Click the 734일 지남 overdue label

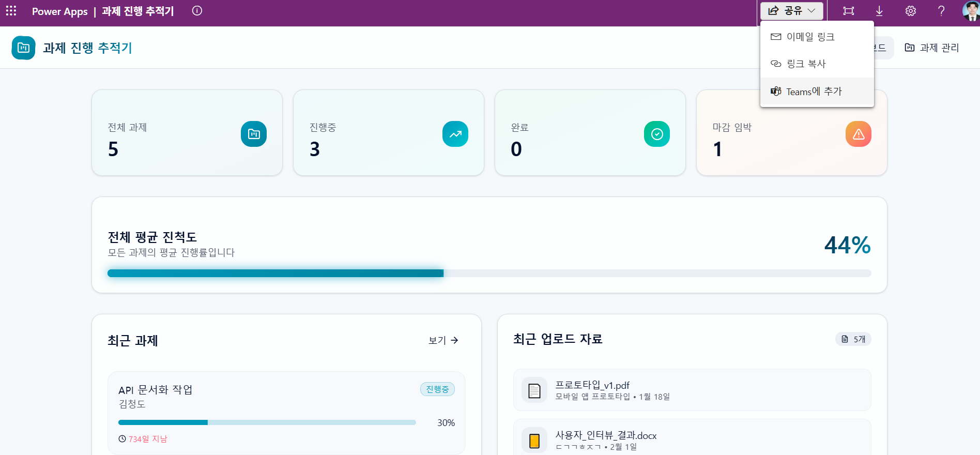tap(148, 439)
